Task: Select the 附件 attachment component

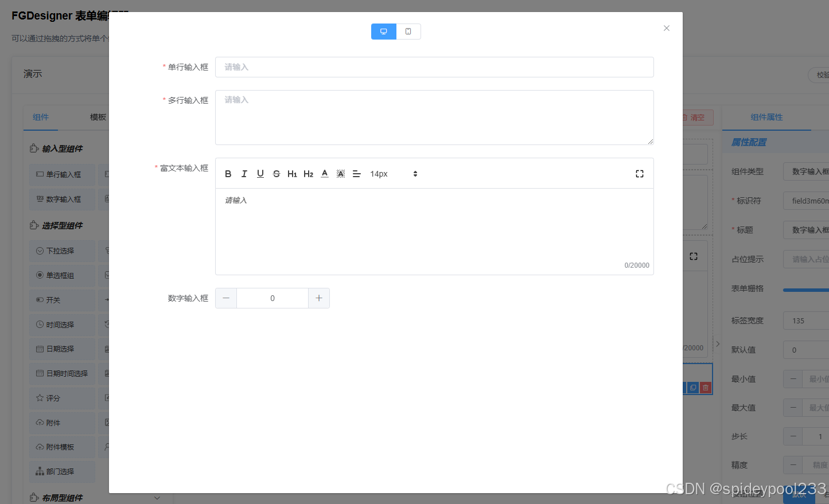Action: [62, 423]
